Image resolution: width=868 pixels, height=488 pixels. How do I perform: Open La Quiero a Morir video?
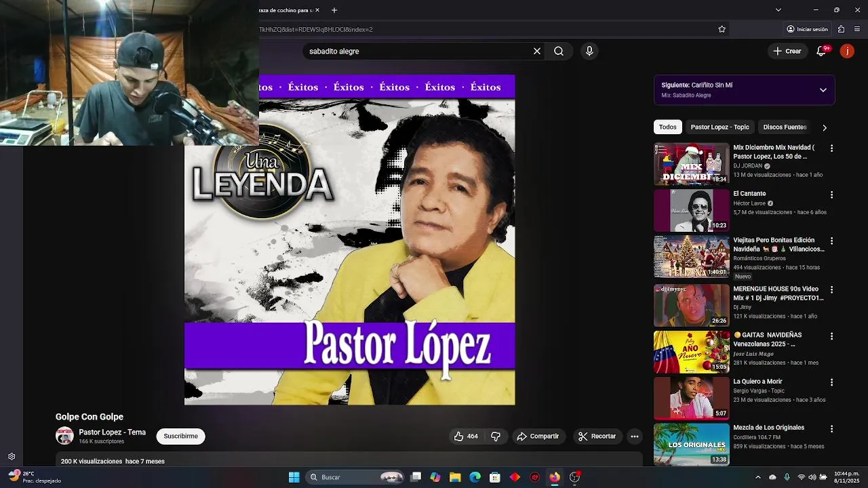click(757, 382)
